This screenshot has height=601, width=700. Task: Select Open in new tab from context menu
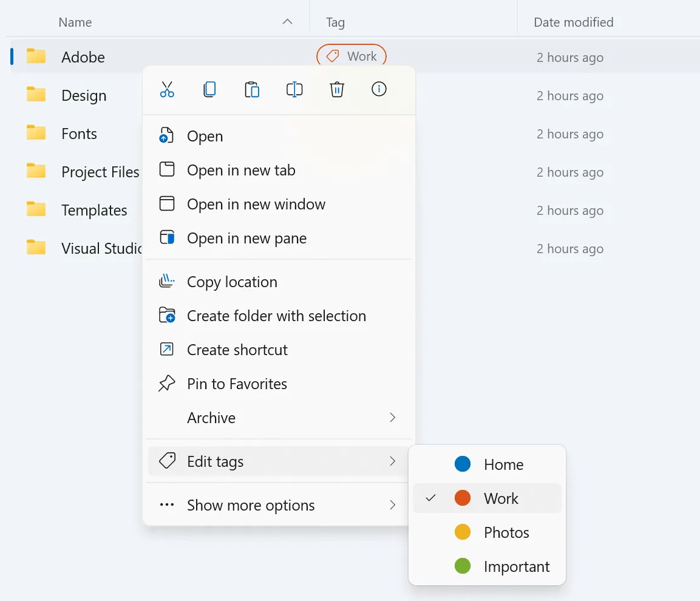240,170
